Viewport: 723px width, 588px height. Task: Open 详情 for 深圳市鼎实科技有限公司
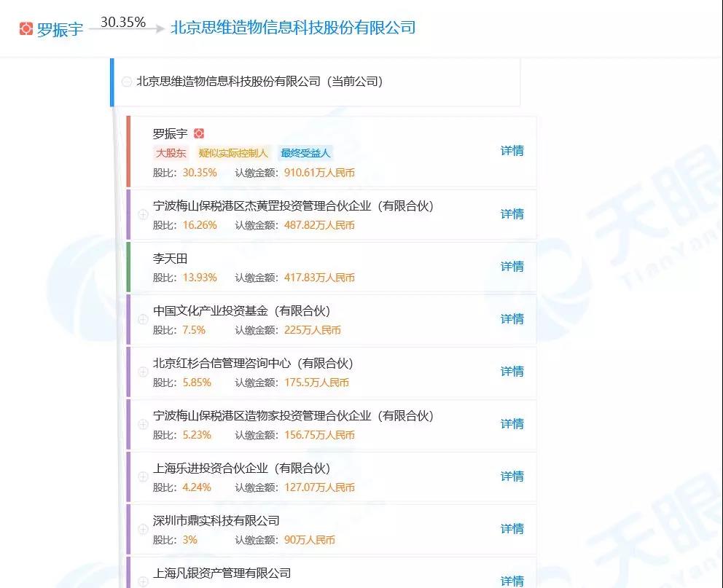click(x=512, y=528)
